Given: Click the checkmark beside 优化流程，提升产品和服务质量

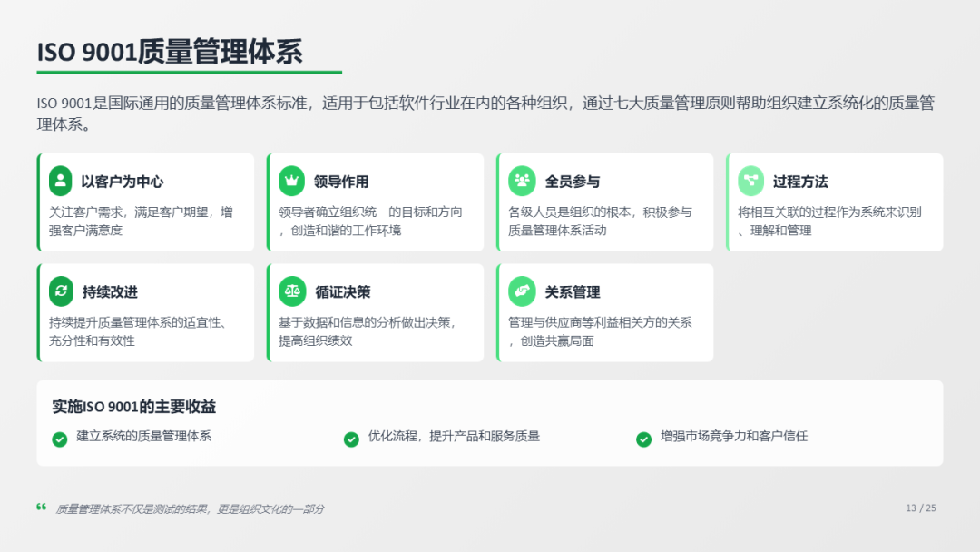Looking at the screenshot, I should [x=351, y=439].
